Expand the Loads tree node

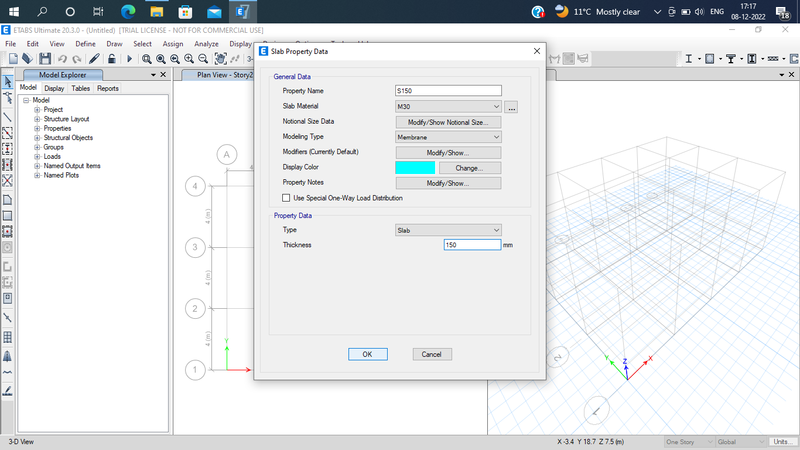click(x=37, y=157)
